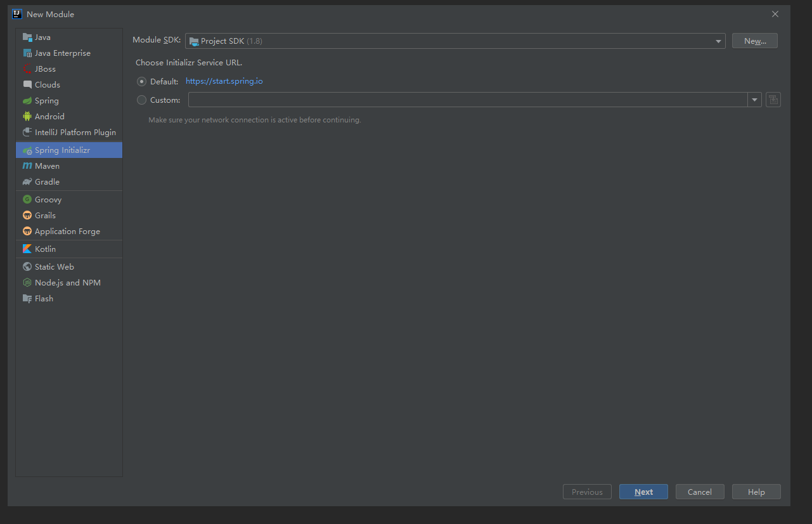Click the Static Web globe icon
This screenshot has width=812, height=524.
click(27, 267)
